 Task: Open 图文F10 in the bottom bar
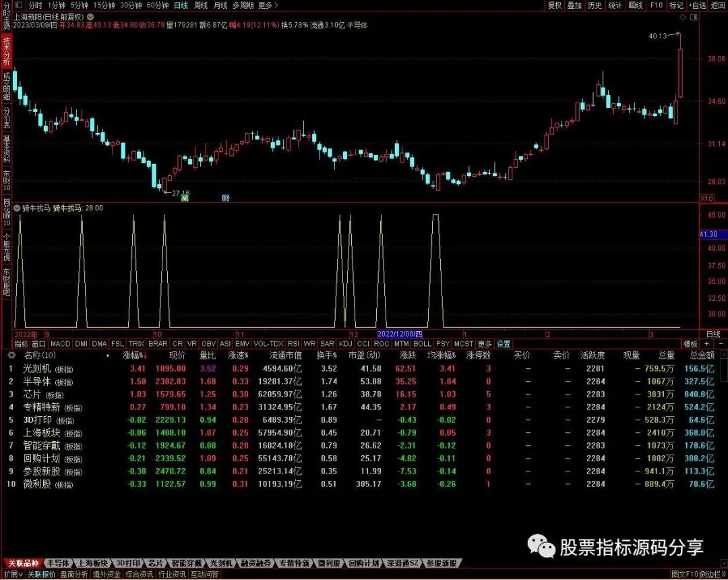click(685, 575)
